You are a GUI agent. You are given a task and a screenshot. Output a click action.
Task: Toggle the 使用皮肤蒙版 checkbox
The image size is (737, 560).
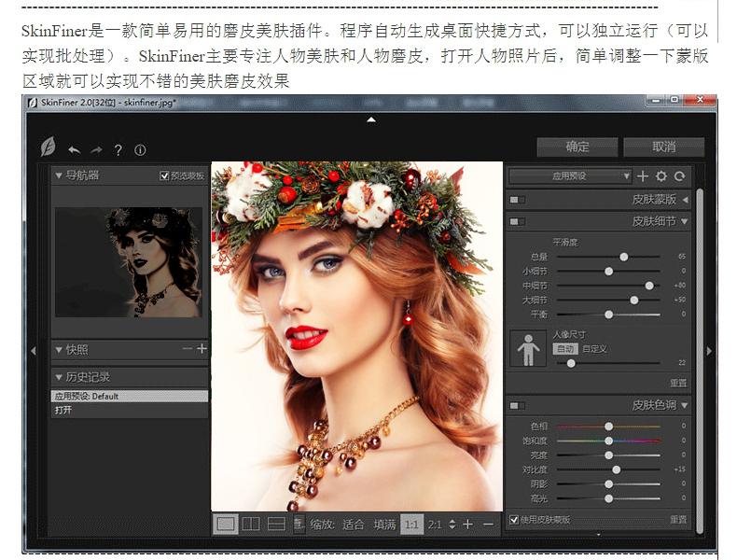point(514,520)
